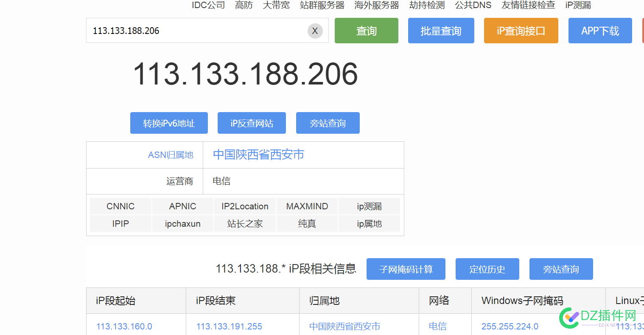
Task: Select the APNIC source tab
Action: (x=182, y=206)
